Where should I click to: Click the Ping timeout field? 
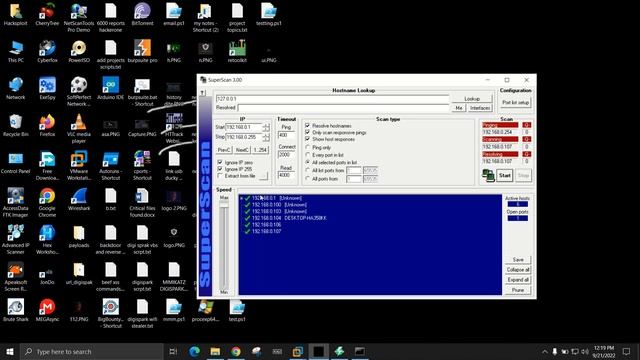286,135
